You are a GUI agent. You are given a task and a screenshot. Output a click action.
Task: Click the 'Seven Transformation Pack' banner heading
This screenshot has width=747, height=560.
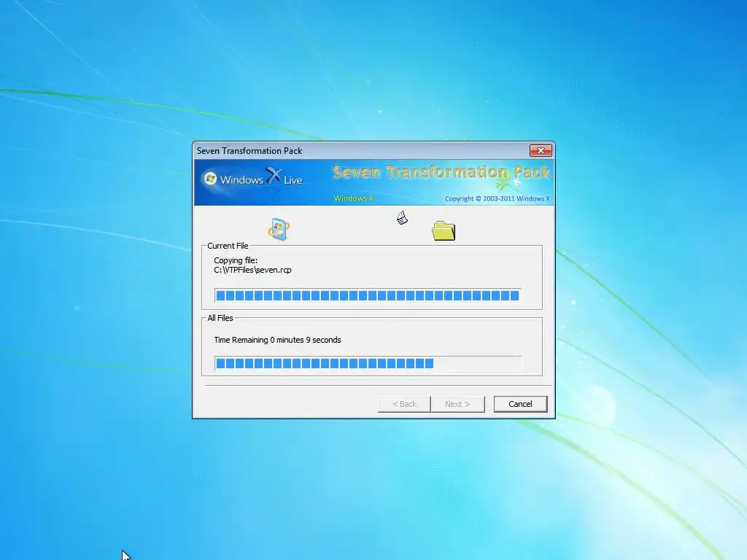441,171
